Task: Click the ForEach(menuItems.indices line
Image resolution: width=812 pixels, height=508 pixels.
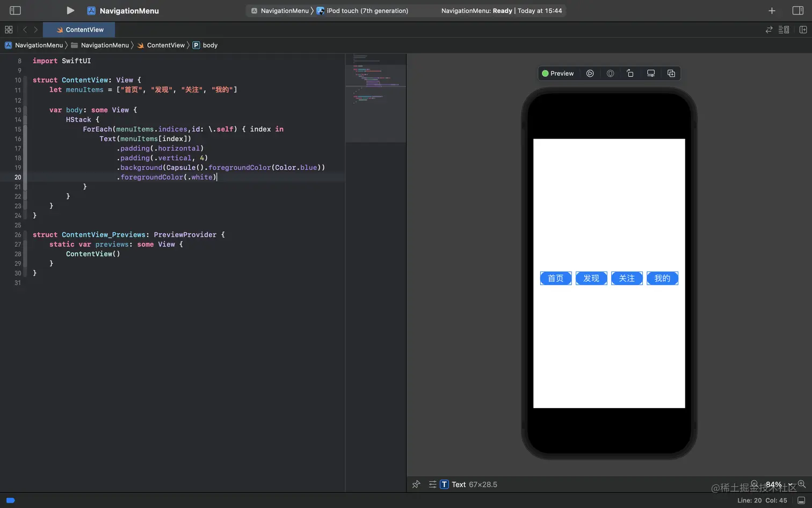Action: click(183, 129)
